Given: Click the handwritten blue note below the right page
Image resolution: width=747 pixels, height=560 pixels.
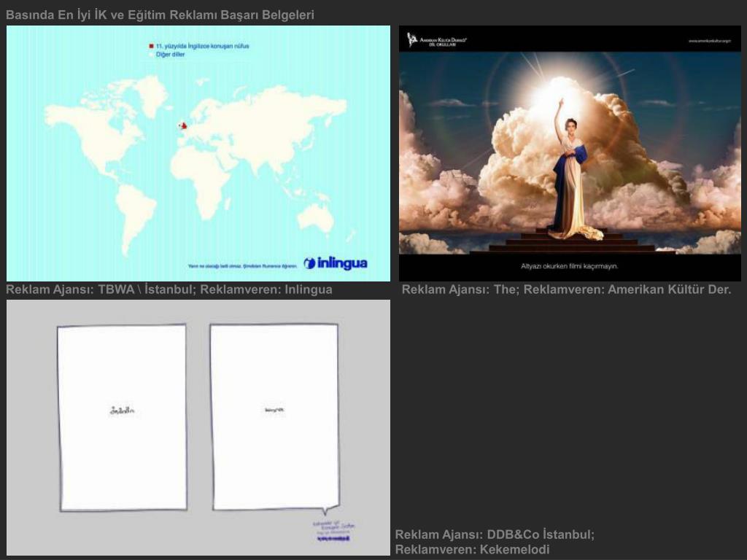Looking at the screenshot, I should tap(333, 531).
